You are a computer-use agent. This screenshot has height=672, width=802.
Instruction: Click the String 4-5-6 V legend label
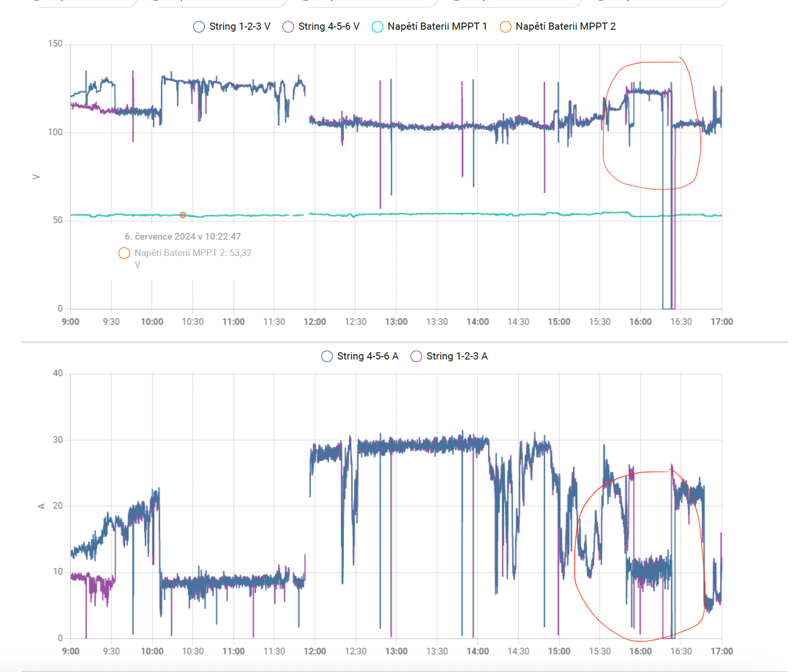coord(329,26)
